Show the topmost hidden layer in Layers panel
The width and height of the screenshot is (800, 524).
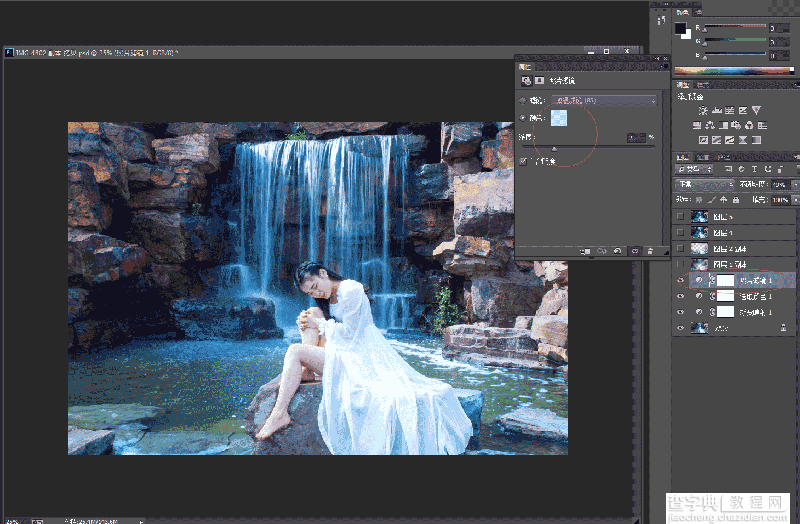pos(680,216)
